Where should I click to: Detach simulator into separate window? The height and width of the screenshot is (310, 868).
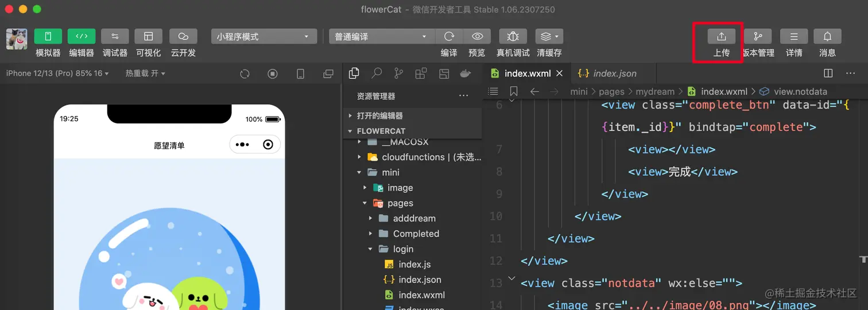click(328, 73)
